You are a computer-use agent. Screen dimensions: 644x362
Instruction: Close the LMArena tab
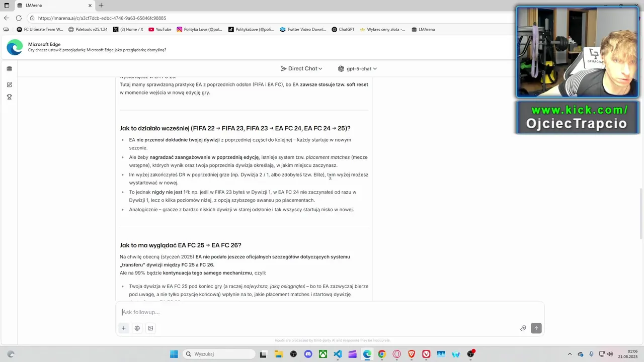90,5
